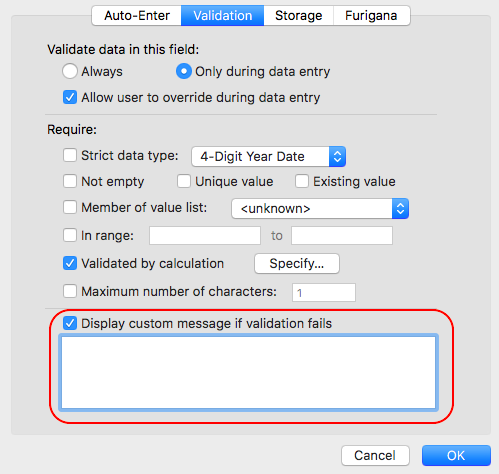
Task: Enable Member of value list checkbox
Action: (x=70, y=207)
